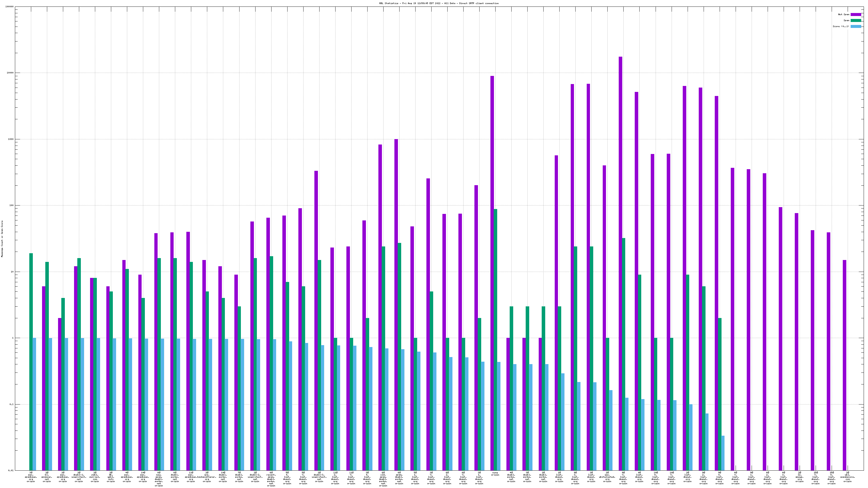Click the none origin axis label

click(495, 474)
